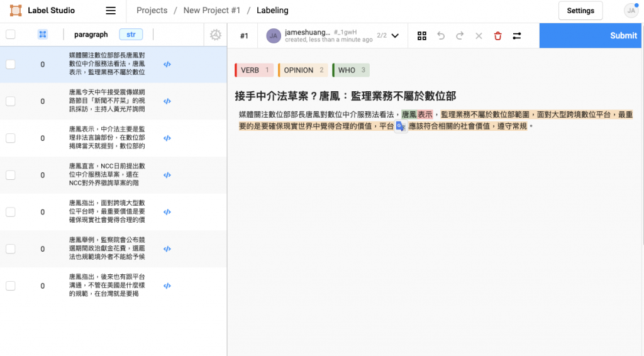Show source code for task 唐鳳今天中午接受
This screenshot has height=356, width=644.
(x=167, y=101)
